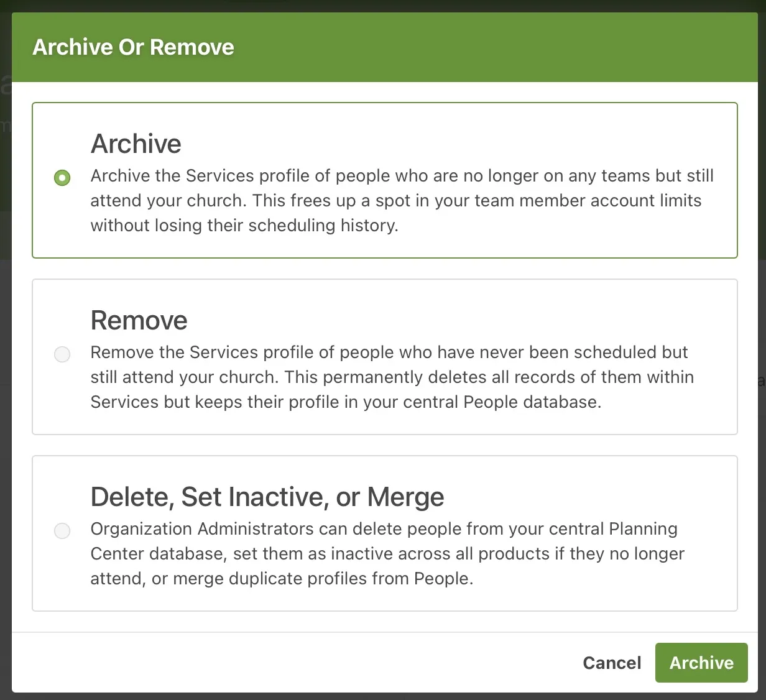This screenshot has width=766, height=700.
Task: Select the Delete, Set Inactive, or Merge radio button
Action: tap(62, 531)
